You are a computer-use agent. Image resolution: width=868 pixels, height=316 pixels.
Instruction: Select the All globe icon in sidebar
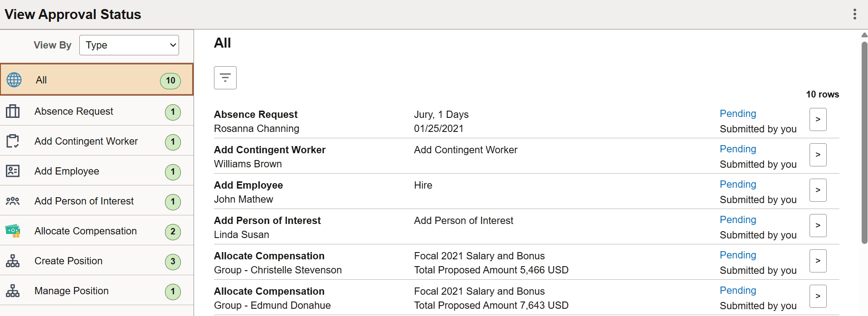(14, 80)
